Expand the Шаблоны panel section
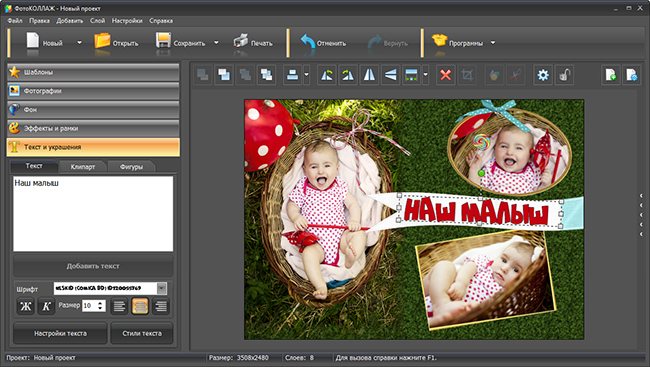Image resolution: width=650 pixels, height=367 pixels. coord(93,72)
